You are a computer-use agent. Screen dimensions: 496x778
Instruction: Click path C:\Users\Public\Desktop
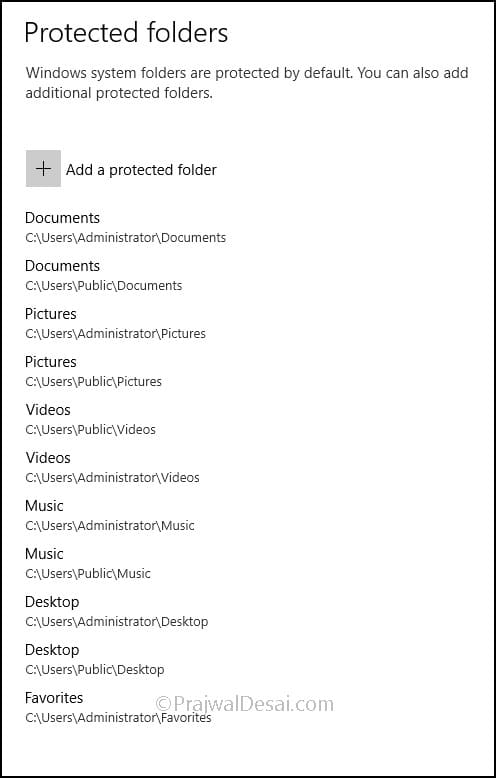95,669
